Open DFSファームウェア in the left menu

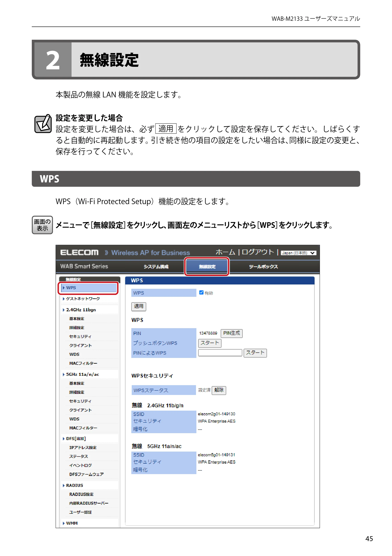point(86,474)
